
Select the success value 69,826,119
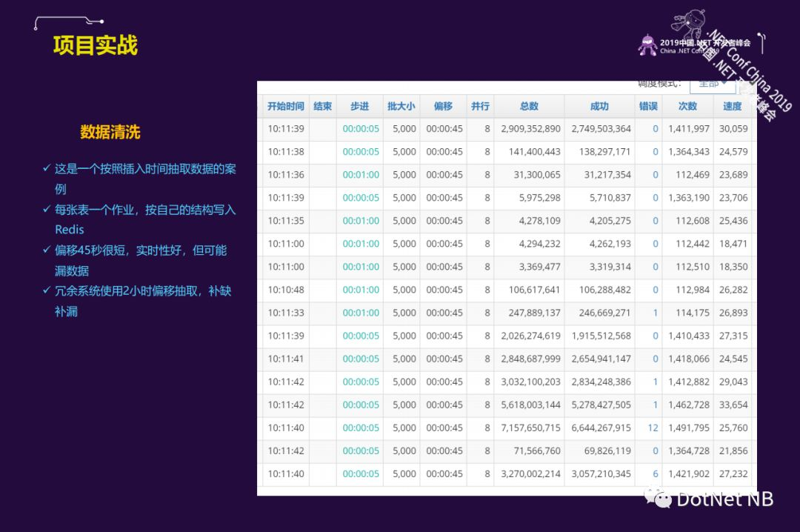click(x=607, y=450)
